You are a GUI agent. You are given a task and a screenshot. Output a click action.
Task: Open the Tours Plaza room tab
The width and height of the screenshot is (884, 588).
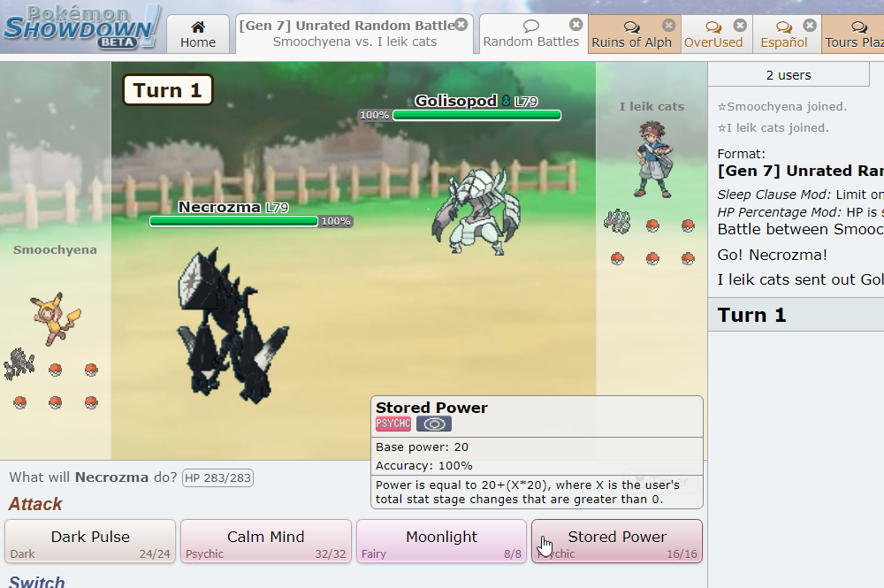(853, 34)
